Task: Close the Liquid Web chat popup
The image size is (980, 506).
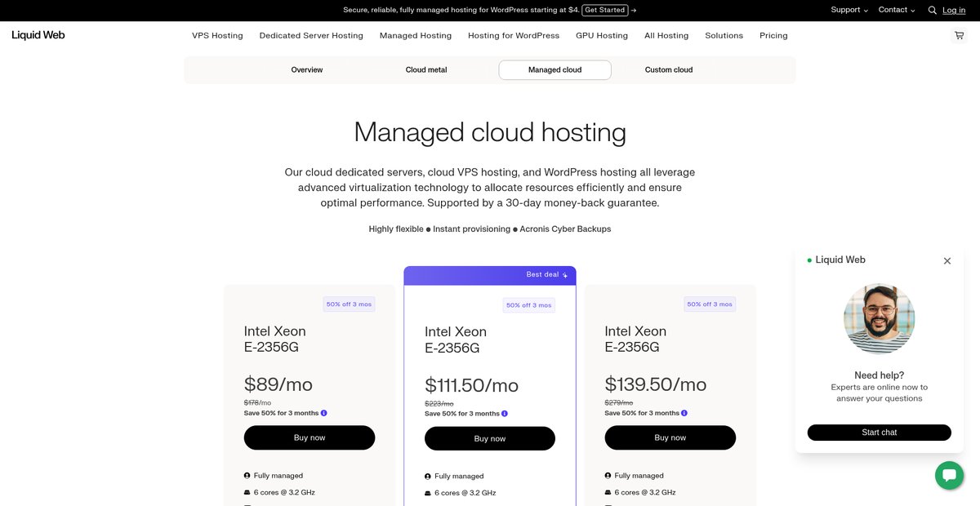Action: tap(947, 261)
